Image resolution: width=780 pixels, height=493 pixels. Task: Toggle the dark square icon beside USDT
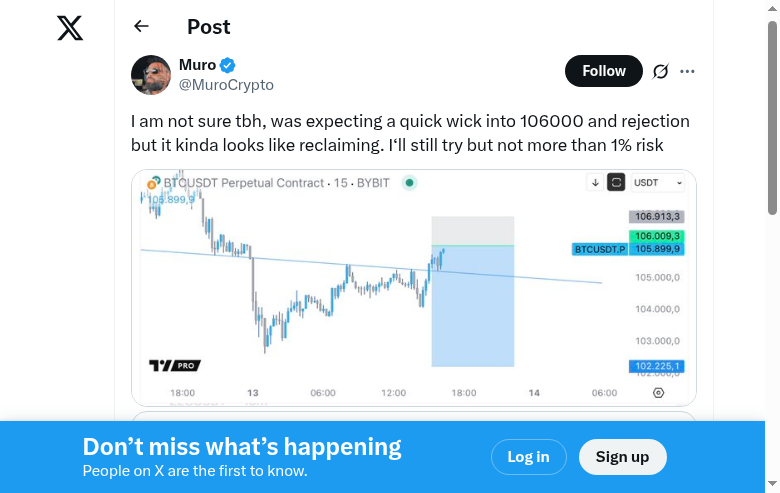point(616,183)
